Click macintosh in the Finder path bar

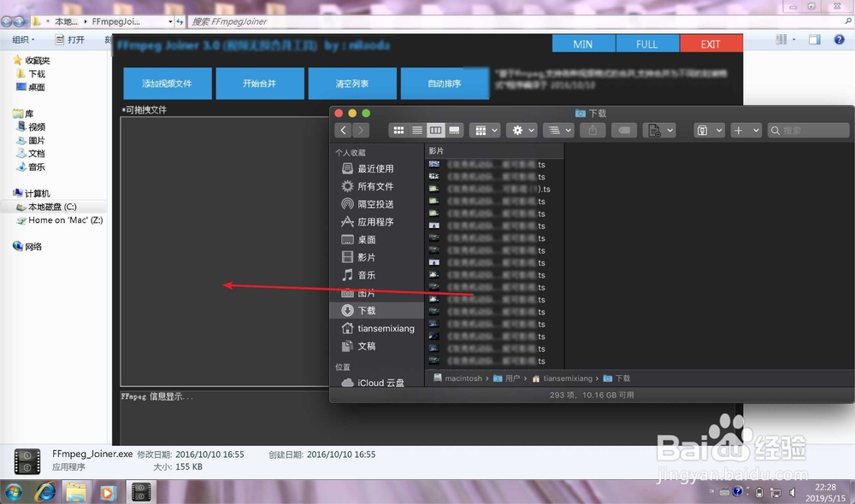[x=458, y=378]
